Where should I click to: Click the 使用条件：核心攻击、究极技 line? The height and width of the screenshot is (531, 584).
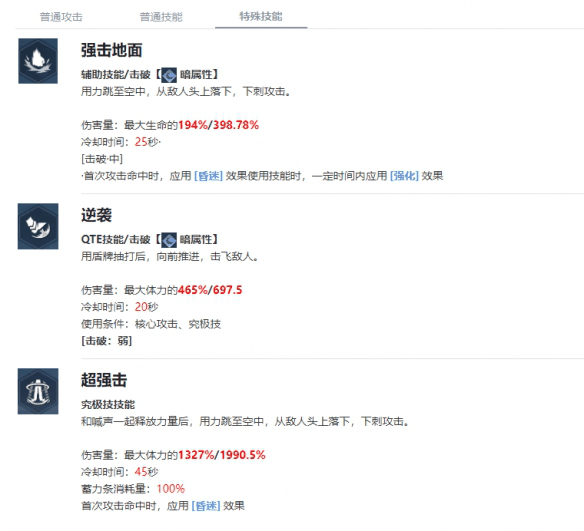[151, 324]
